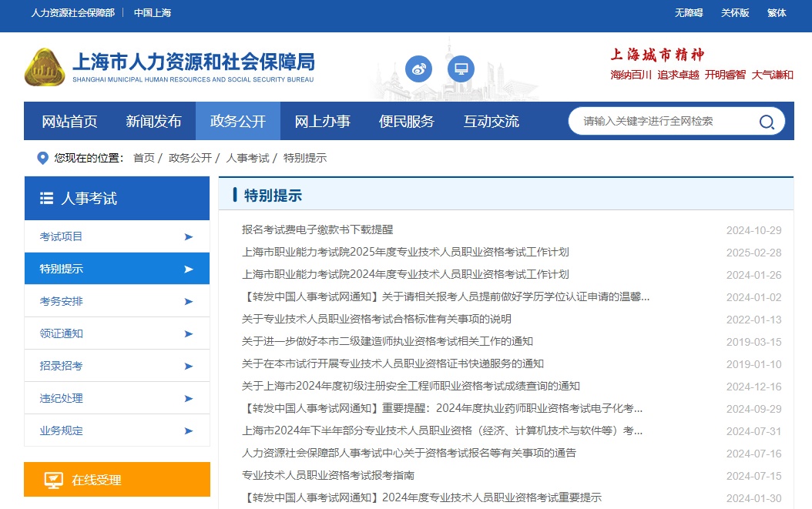Open 专业技术人员职业资格考试报考指南

pyautogui.click(x=328, y=475)
